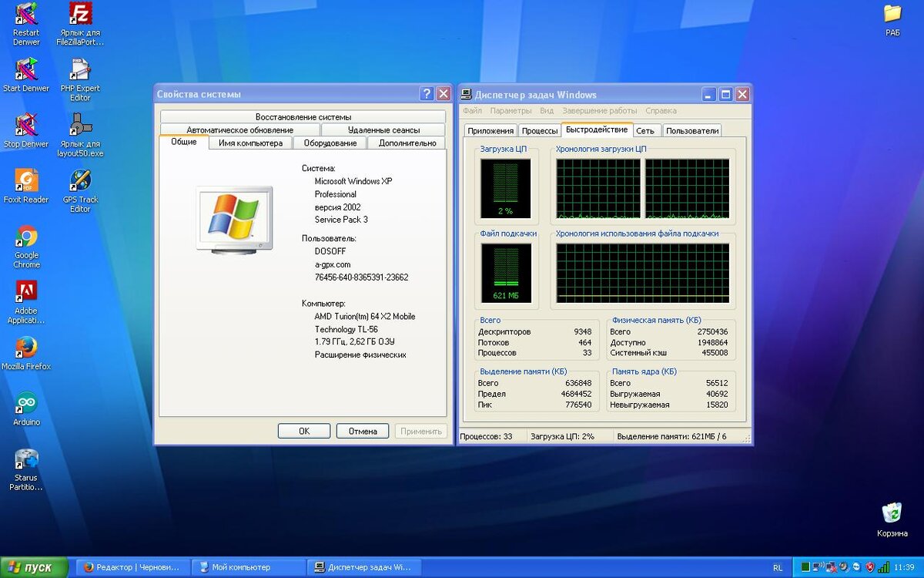This screenshot has width=924, height=578.
Task: Click the Service Pack 3 text
Action: (341, 220)
